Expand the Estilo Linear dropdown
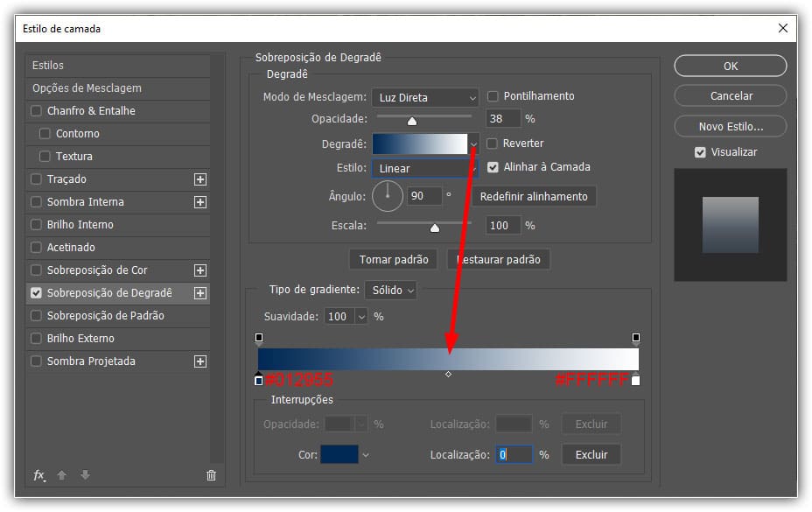 click(x=425, y=168)
